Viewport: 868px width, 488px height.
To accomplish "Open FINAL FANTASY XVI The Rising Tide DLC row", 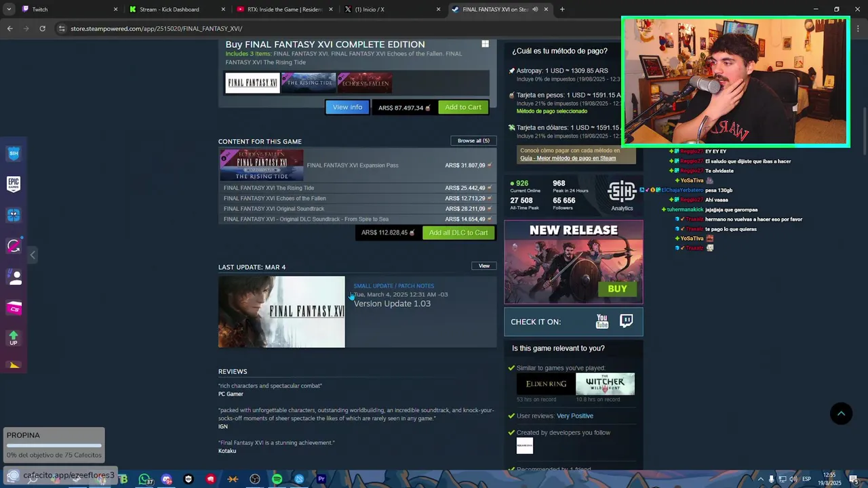I will coord(357,188).
